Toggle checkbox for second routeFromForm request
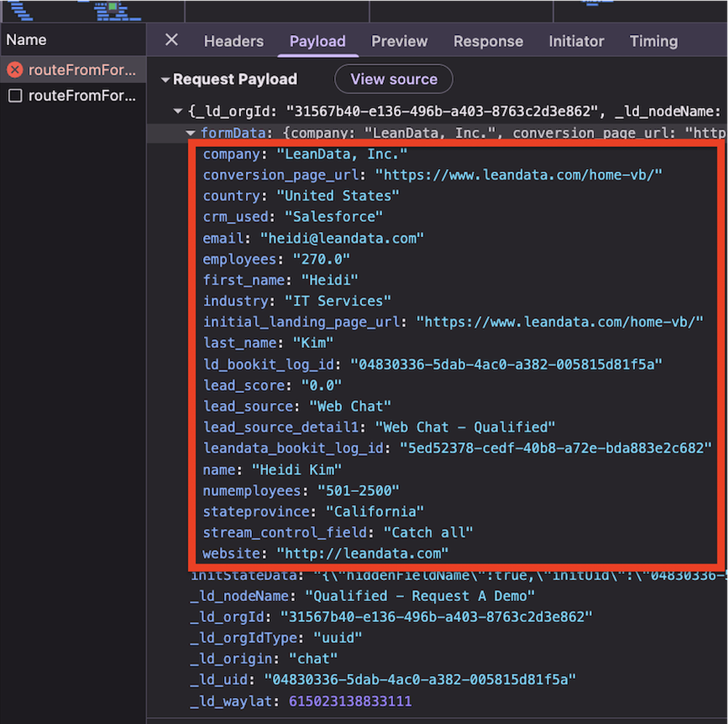This screenshot has width=728, height=724. click(15, 96)
